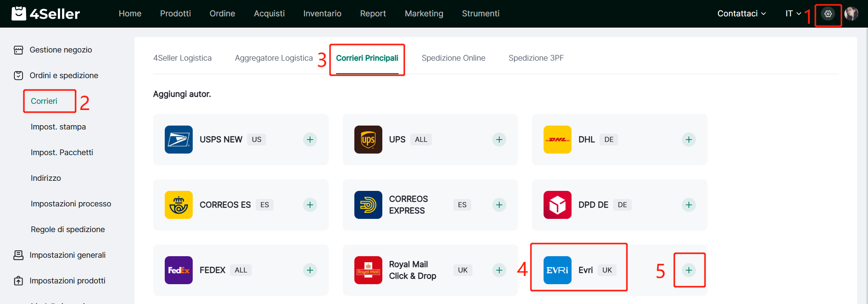
Task: Add DPD DE carrier with plus icon
Action: coord(689,205)
